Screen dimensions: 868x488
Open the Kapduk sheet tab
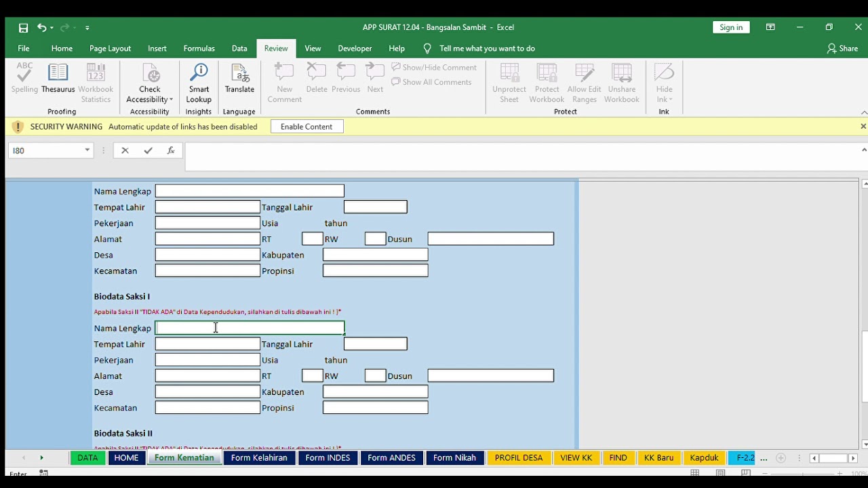coord(704,458)
